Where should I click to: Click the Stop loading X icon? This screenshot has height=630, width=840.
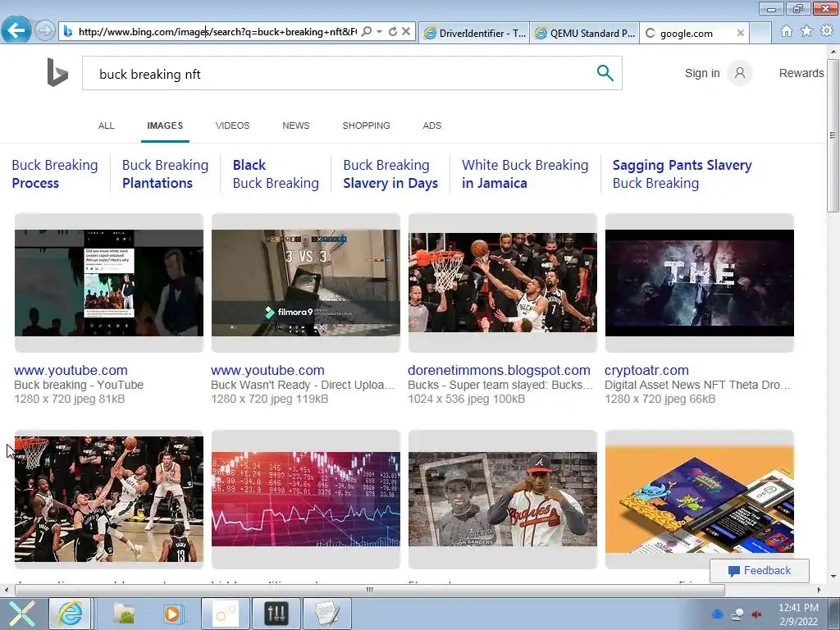[406, 32]
